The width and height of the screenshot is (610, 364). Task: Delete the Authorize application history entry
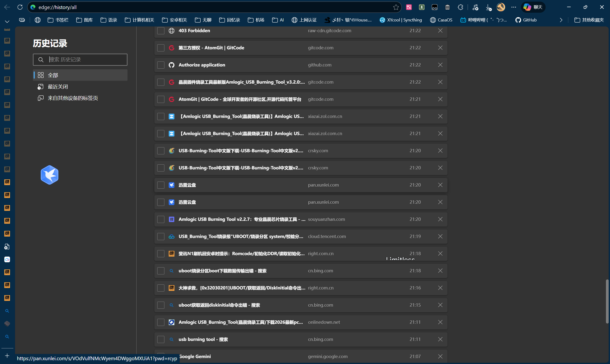(x=440, y=65)
